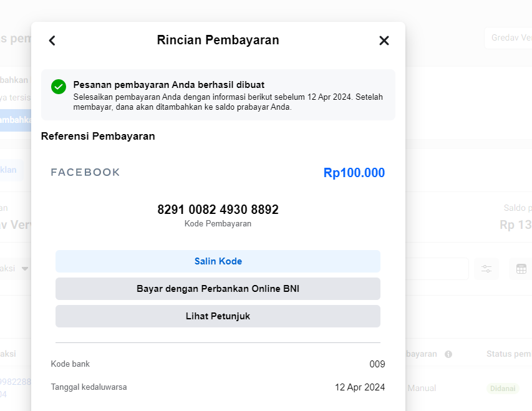Click the Salin Kode button

tap(218, 261)
